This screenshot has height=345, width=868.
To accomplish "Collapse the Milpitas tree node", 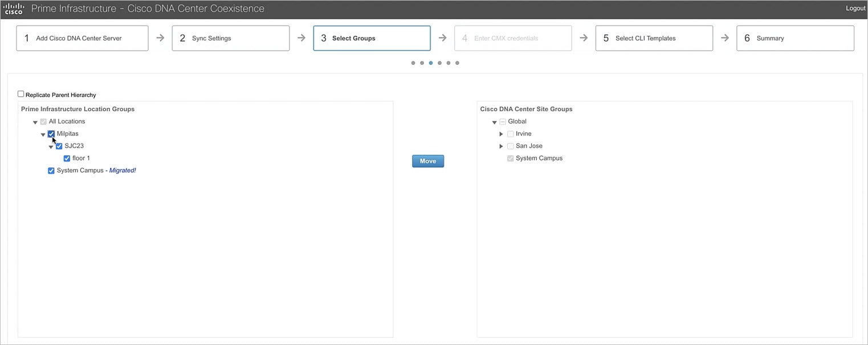I will click(43, 134).
